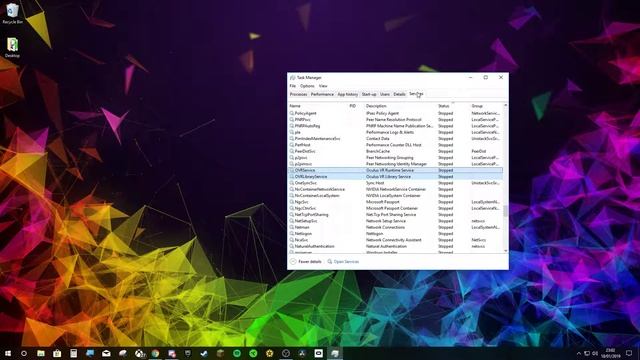Open Spotify from the taskbar
640x360 pixels.
coord(237,353)
